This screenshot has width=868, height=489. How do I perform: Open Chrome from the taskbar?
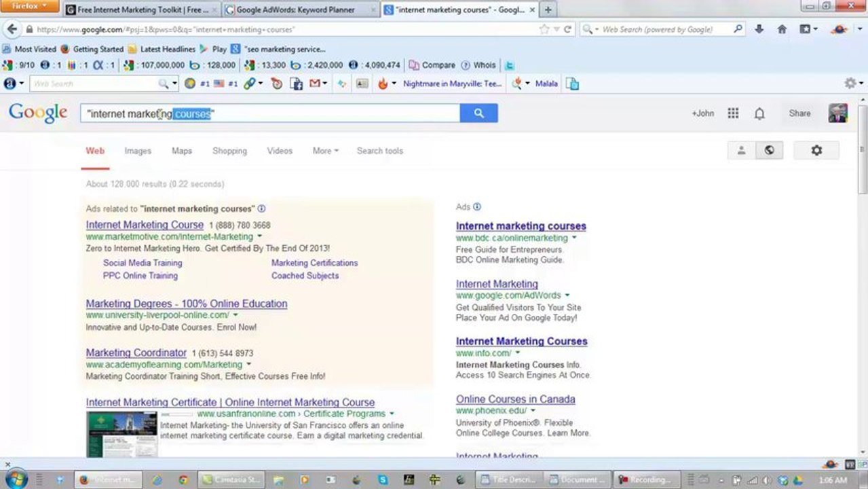point(183,479)
